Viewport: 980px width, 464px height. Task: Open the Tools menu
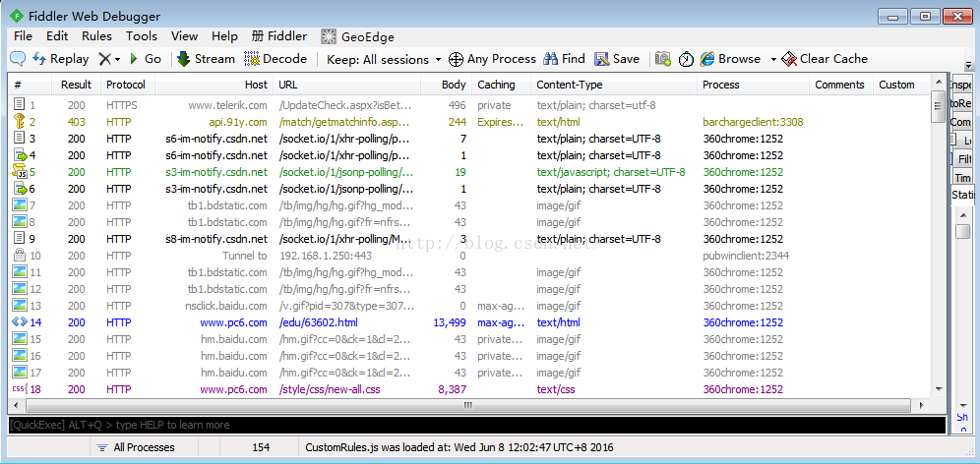pos(142,36)
